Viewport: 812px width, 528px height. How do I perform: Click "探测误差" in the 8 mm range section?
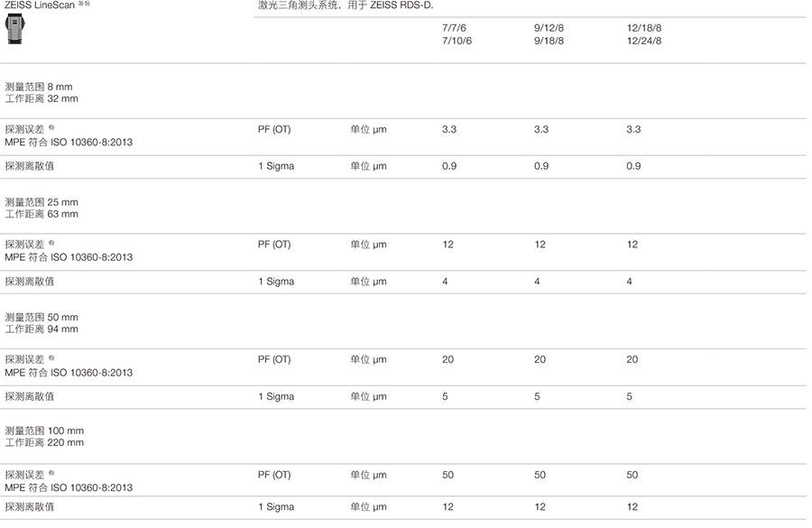coord(24,130)
